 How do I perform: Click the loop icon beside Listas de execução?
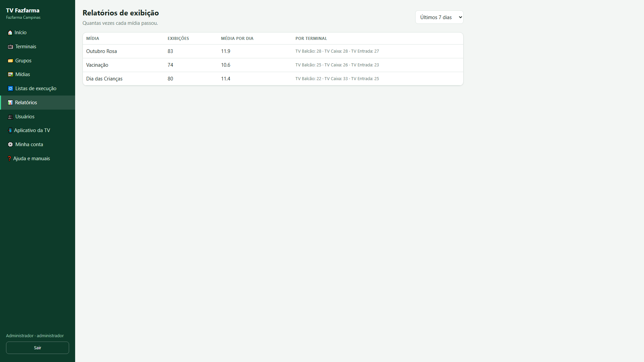point(10,88)
